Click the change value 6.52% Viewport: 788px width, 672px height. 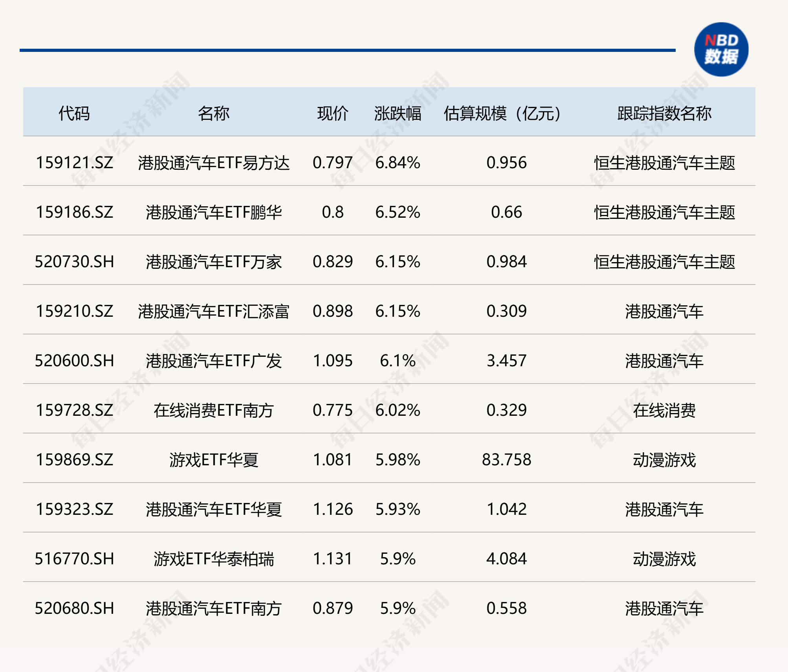[x=398, y=212]
